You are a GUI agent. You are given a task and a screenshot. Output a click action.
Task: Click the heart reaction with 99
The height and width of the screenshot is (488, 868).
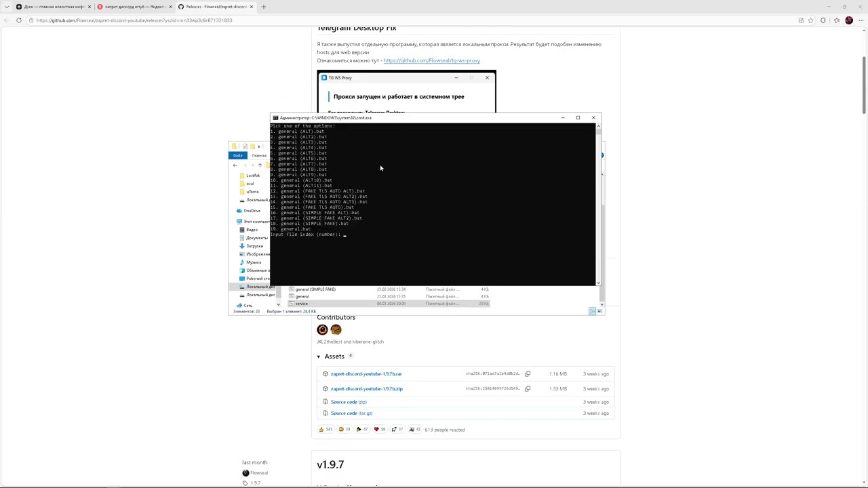coord(380,429)
